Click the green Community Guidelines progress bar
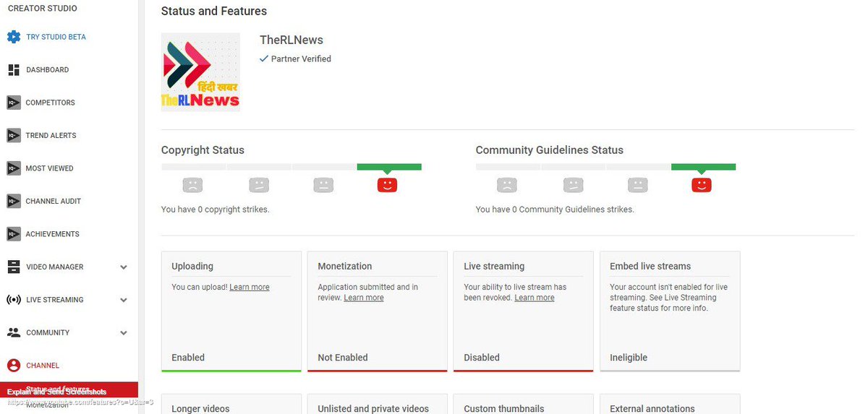 704,167
